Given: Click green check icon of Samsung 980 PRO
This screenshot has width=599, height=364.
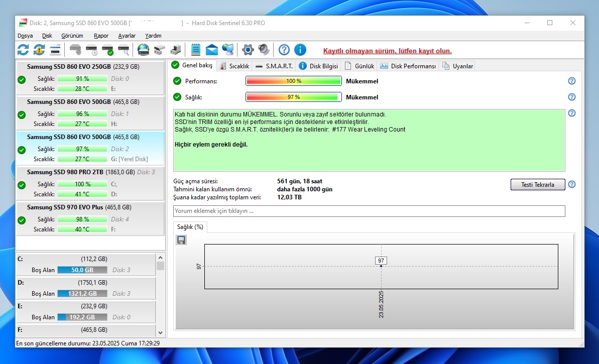Looking at the screenshot, I should tap(22, 185).
